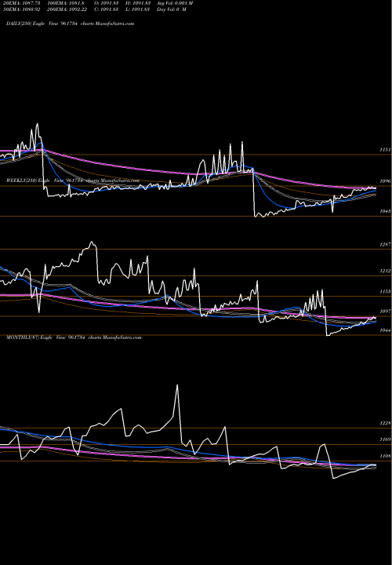392x565 pixels.
Task: Click the 50EMA value readout
Action: click(20, 9)
